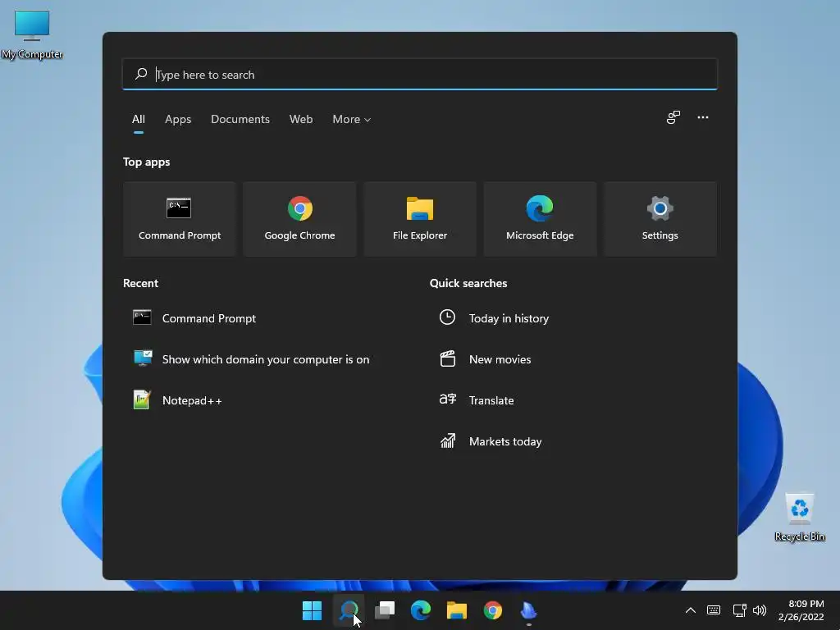Launch Google Chrome from Top apps
This screenshot has width=840, height=630.
(299, 219)
